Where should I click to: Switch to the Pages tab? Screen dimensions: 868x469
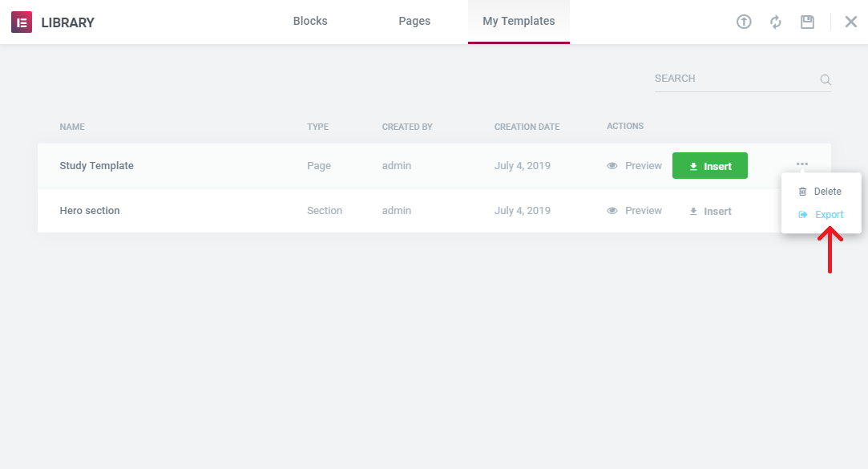[x=414, y=21]
